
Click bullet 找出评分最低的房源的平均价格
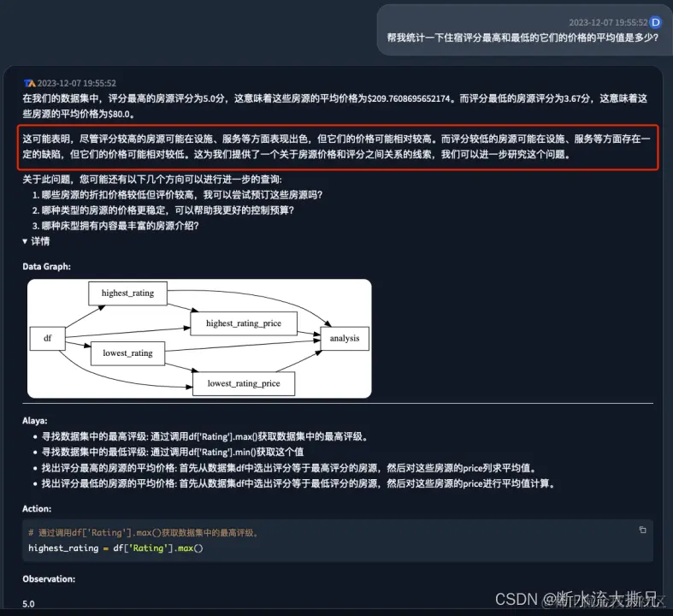[x=299, y=483]
